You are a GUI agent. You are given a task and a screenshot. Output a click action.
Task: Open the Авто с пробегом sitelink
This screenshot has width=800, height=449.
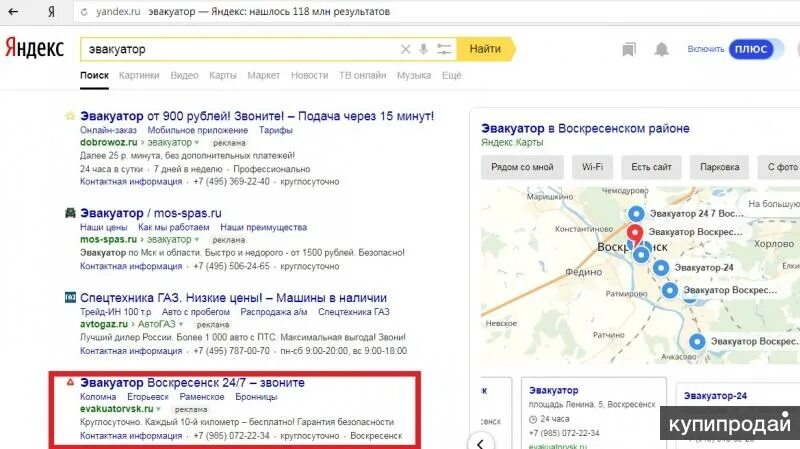click(195, 312)
